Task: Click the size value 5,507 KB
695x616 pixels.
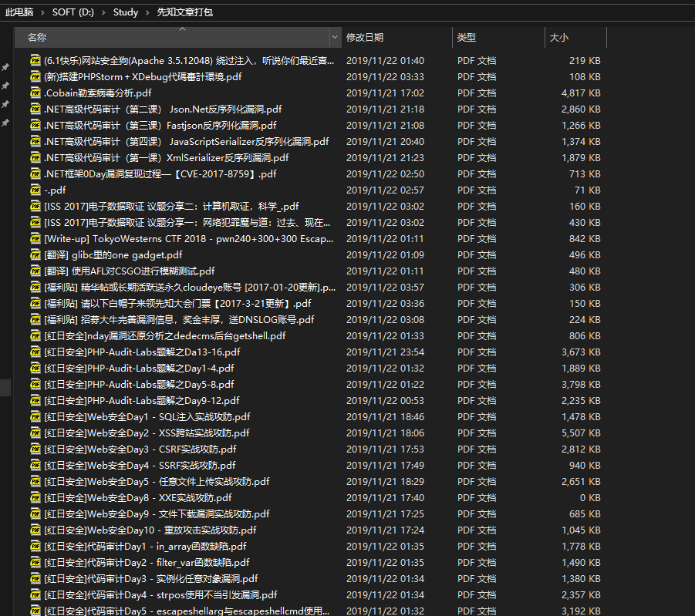Action: (581, 433)
